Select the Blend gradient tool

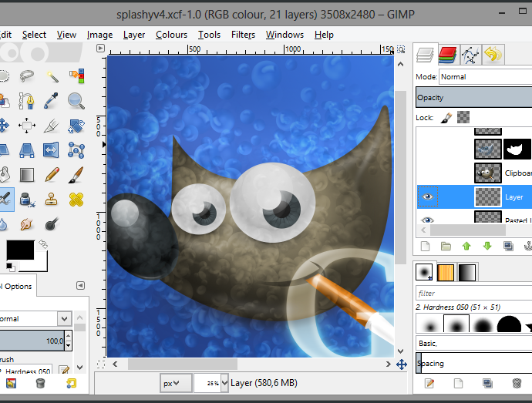tap(27, 175)
